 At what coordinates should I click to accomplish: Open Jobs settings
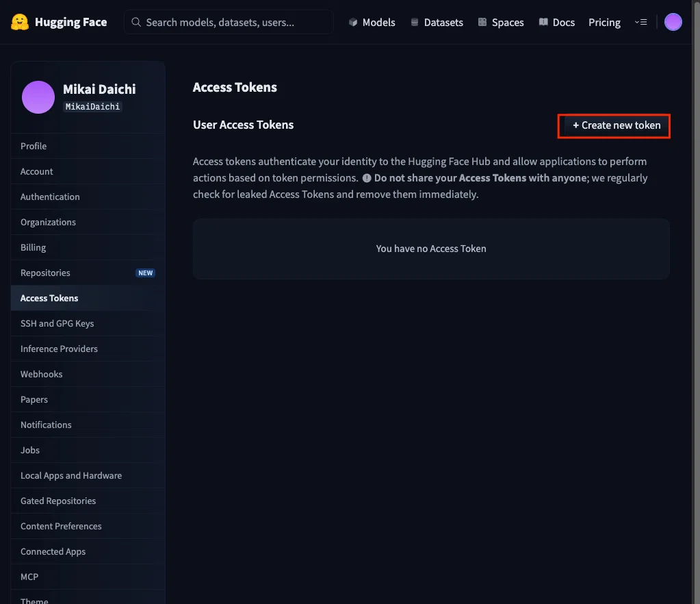[88, 451]
